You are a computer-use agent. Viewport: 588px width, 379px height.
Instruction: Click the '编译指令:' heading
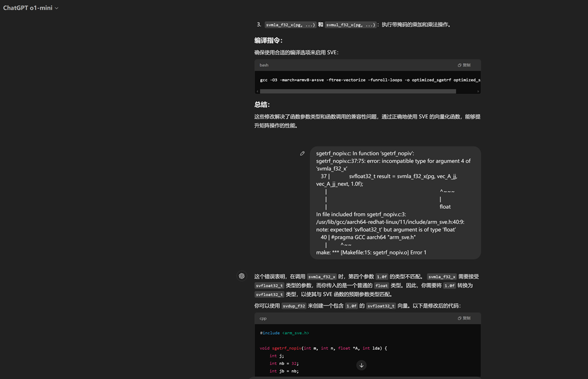(x=268, y=40)
